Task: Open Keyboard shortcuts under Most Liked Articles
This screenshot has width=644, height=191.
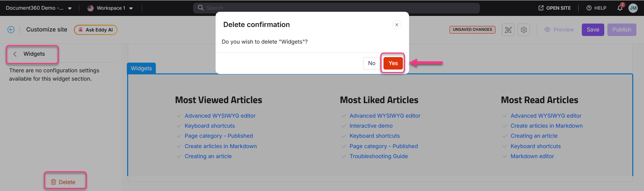Action: 375,136
